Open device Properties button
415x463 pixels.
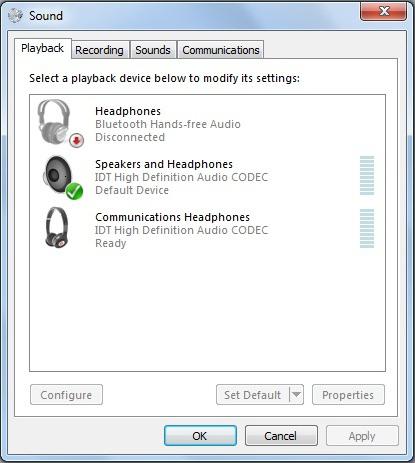348,395
